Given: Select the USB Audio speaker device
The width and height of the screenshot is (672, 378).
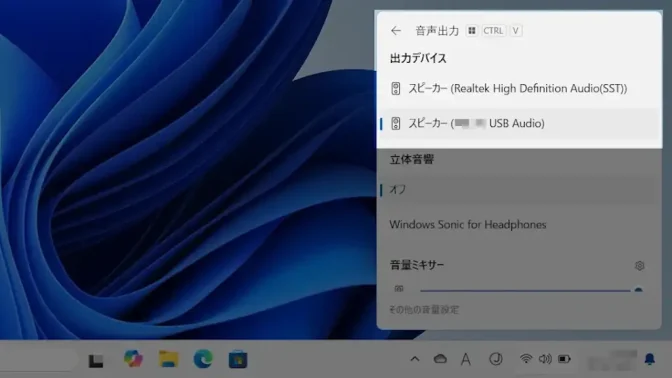Looking at the screenshot, I should 519,124.
